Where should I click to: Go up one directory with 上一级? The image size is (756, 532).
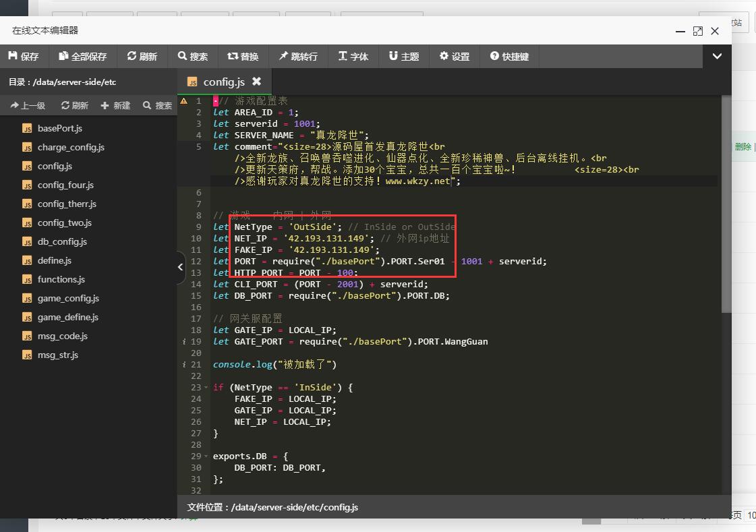[x=28, y=105]
